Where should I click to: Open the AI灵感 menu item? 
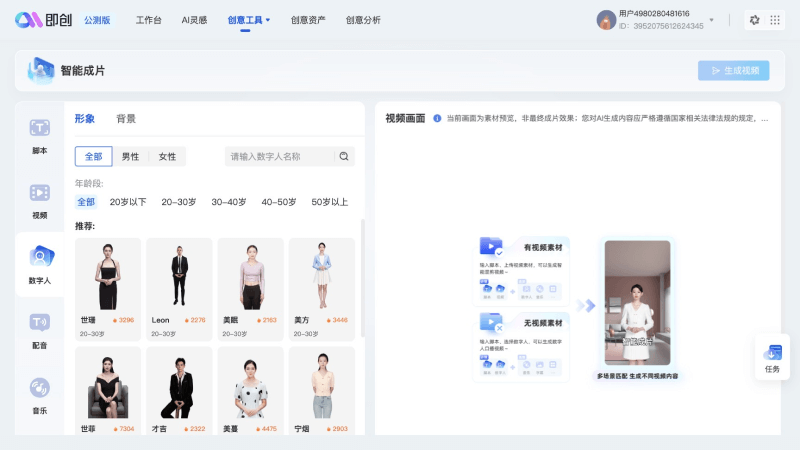pos(194,20)
